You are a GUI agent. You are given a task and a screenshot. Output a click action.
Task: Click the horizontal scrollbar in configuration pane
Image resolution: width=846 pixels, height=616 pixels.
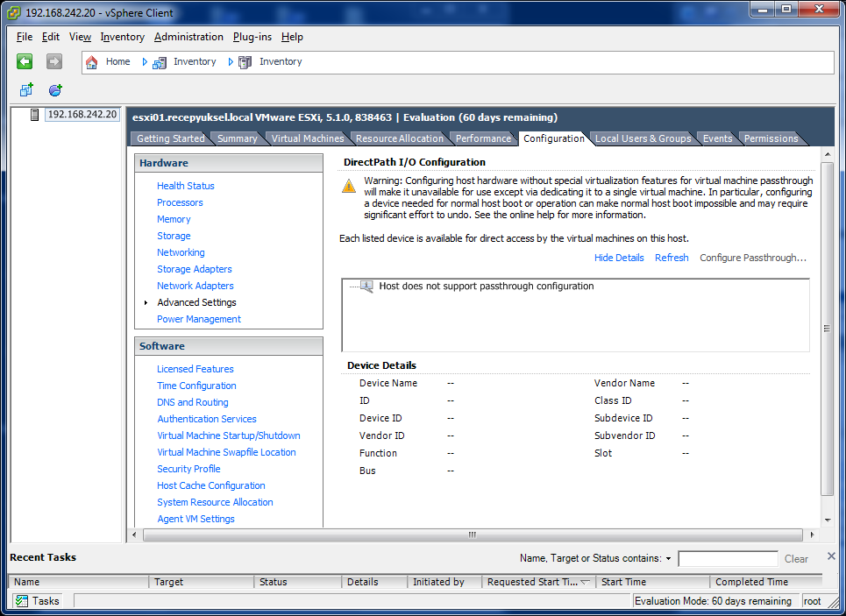click(473, 535)
